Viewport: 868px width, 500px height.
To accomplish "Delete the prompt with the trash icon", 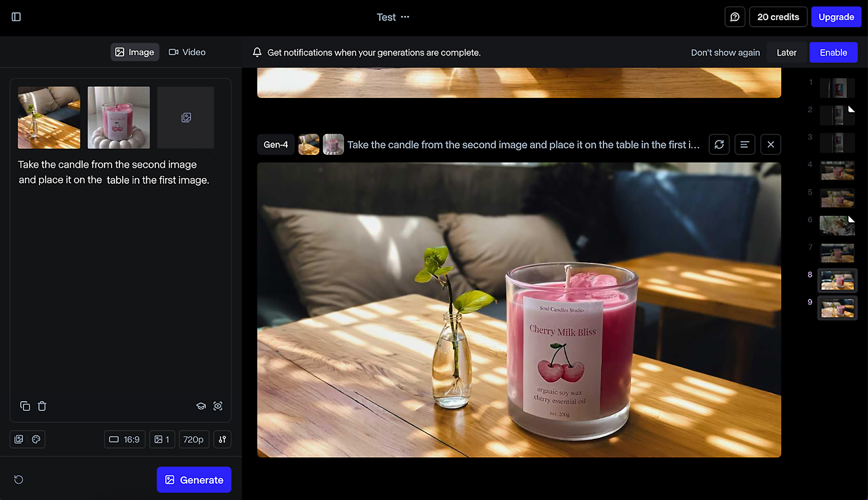I will 42,406.
